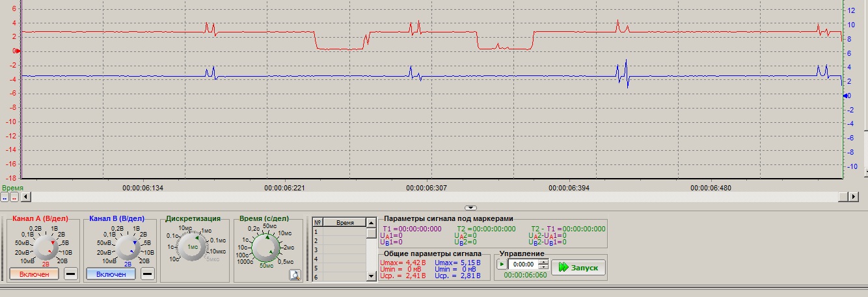Viewport: 868px width, 297px height.
Task: Select row 1 in the marker table
Action: coord(339,231)
